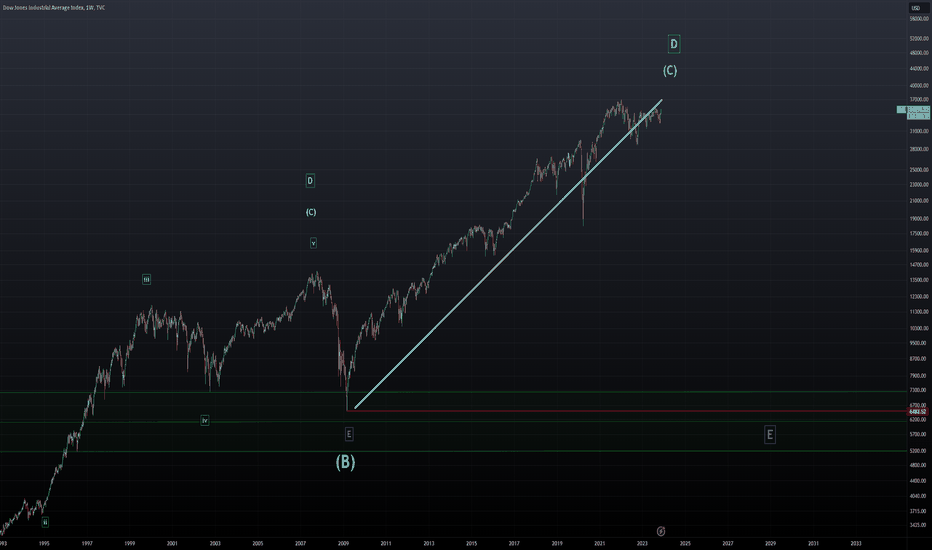
Task: Click the 52000.00 level on the price axis
Action: coord(918,39)
